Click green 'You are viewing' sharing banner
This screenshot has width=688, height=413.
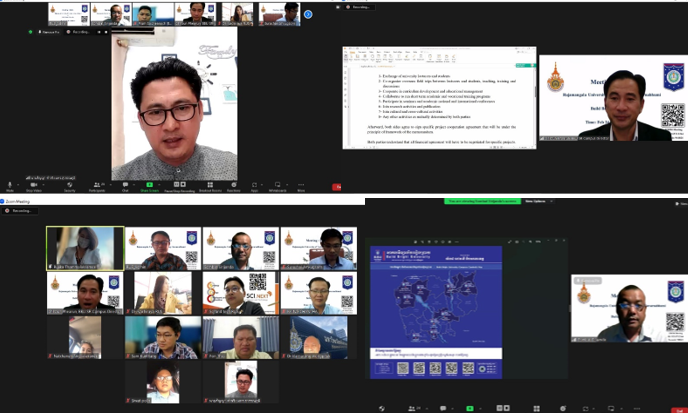coord(482,201)
